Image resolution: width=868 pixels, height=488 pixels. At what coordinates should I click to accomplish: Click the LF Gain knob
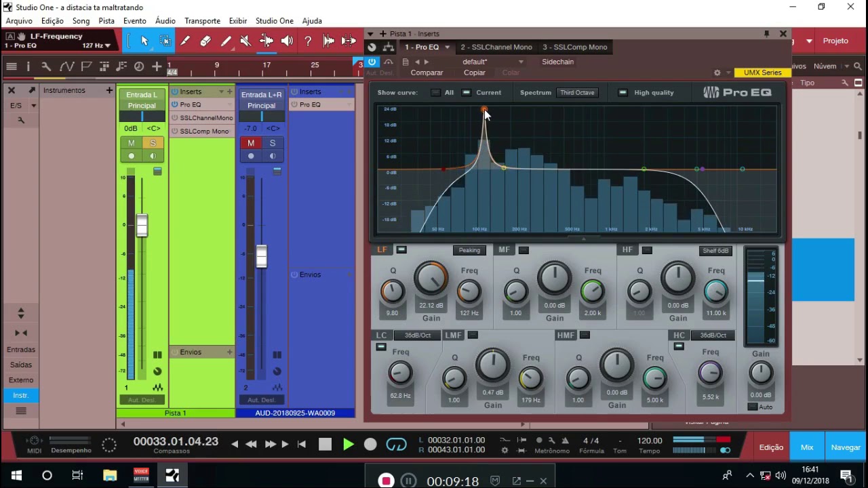click(x=431, y=278)
